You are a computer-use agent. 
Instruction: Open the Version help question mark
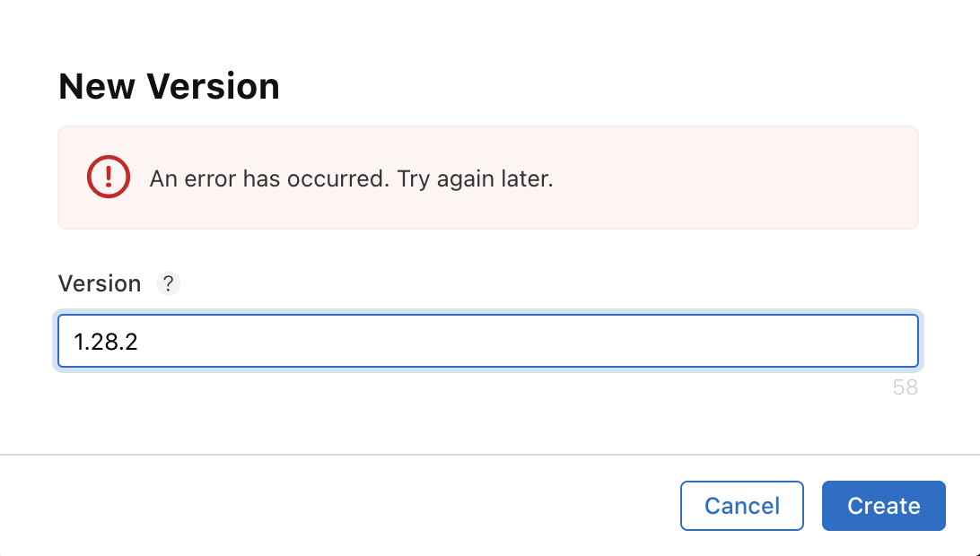click(x=168, y=283)
